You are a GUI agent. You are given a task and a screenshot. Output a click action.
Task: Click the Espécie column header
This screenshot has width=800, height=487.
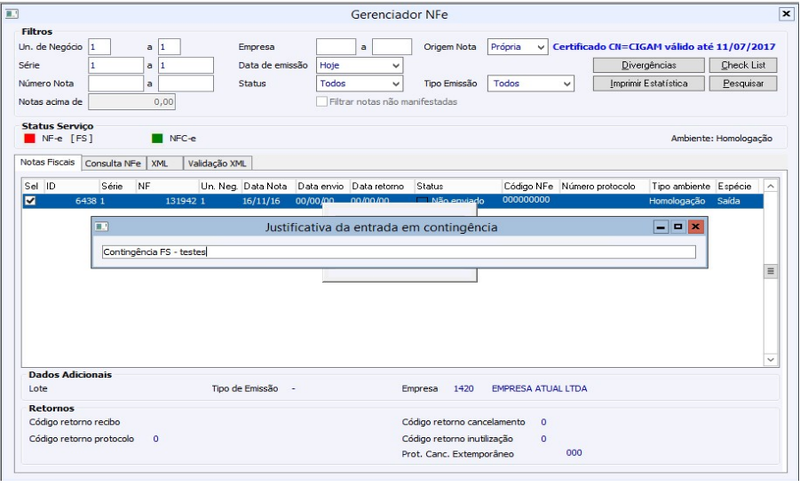pyautogui.click(x=737, y=186)
